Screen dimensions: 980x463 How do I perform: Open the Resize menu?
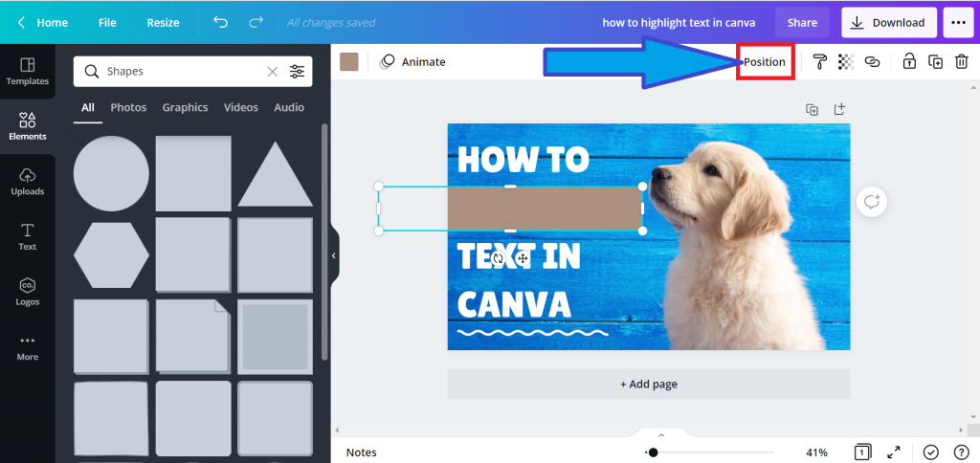(163, 23)
